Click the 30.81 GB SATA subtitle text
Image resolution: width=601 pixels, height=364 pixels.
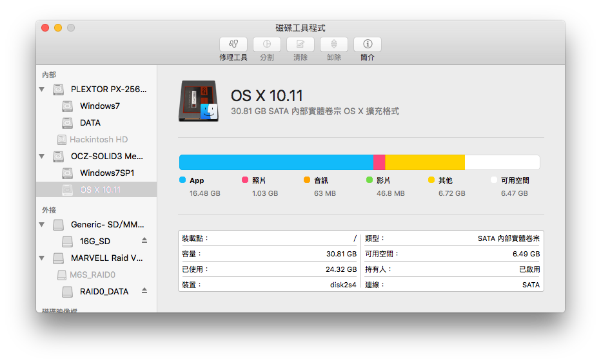tap(315, 111)
